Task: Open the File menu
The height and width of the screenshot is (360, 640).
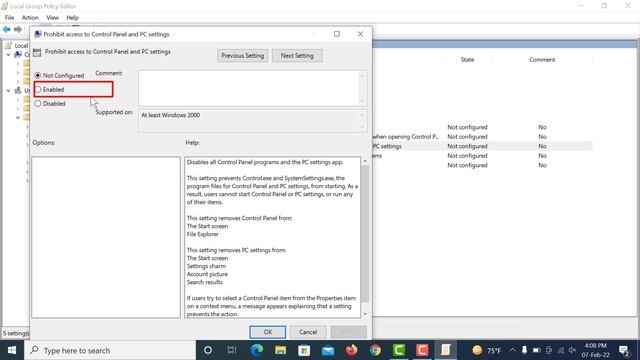Action: 9,18
